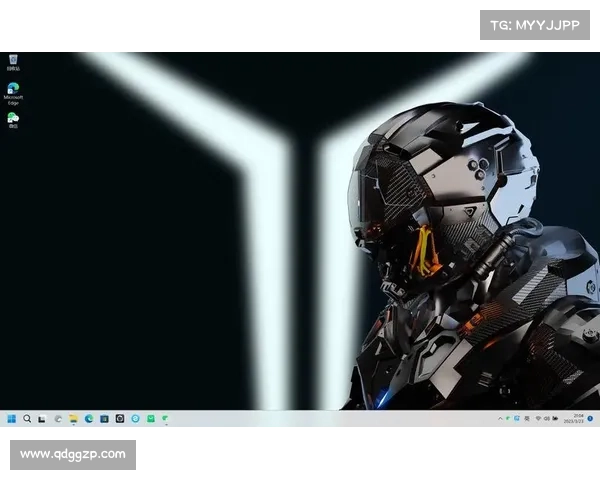The height and width of the screenshot is (480, 600).
Task: Open Task View in the taskbar
Action: click(x=42, y=418)
